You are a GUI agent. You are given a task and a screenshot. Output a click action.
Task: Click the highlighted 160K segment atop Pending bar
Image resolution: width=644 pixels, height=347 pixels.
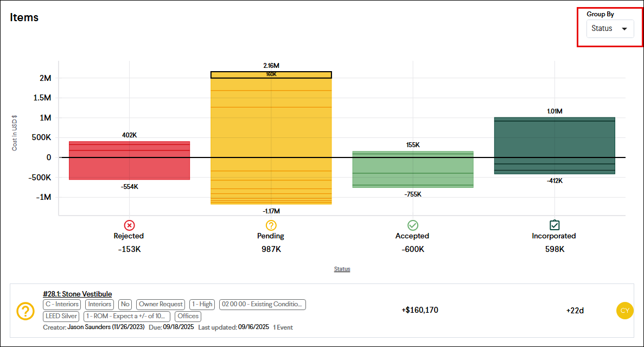(271, 74)
